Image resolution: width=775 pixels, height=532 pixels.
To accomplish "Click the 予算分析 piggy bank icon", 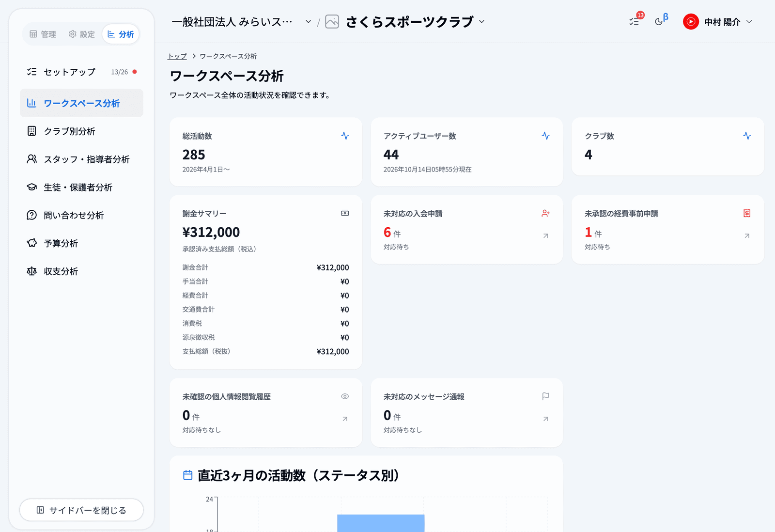I will [x=32, y=243].
